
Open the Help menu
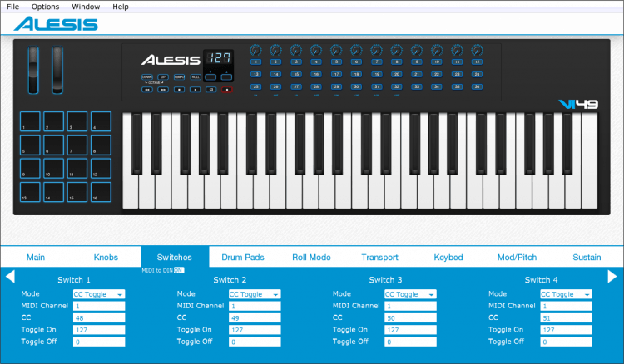120,7
